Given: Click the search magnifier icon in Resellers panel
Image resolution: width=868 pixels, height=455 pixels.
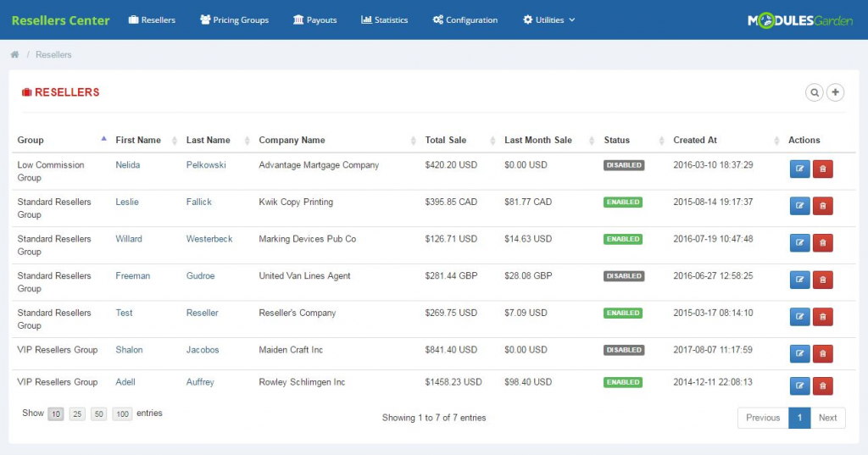Looking at the screenshot, I should 815,92.
